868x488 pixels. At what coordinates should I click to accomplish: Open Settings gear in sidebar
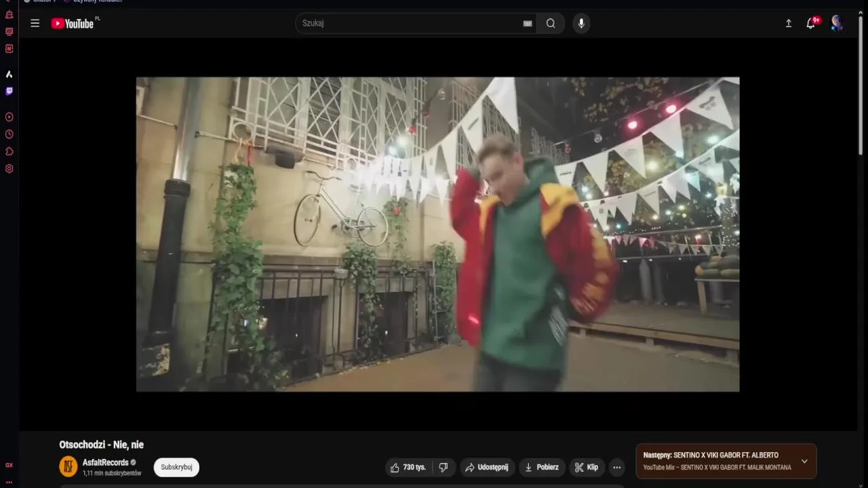(9, 169)
